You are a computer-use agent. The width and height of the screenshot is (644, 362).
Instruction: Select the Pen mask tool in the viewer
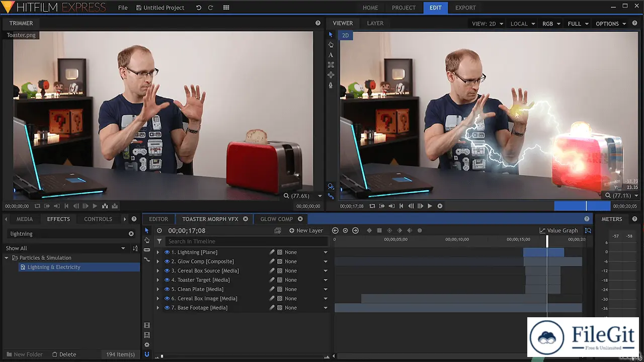[x=331, y=85]
